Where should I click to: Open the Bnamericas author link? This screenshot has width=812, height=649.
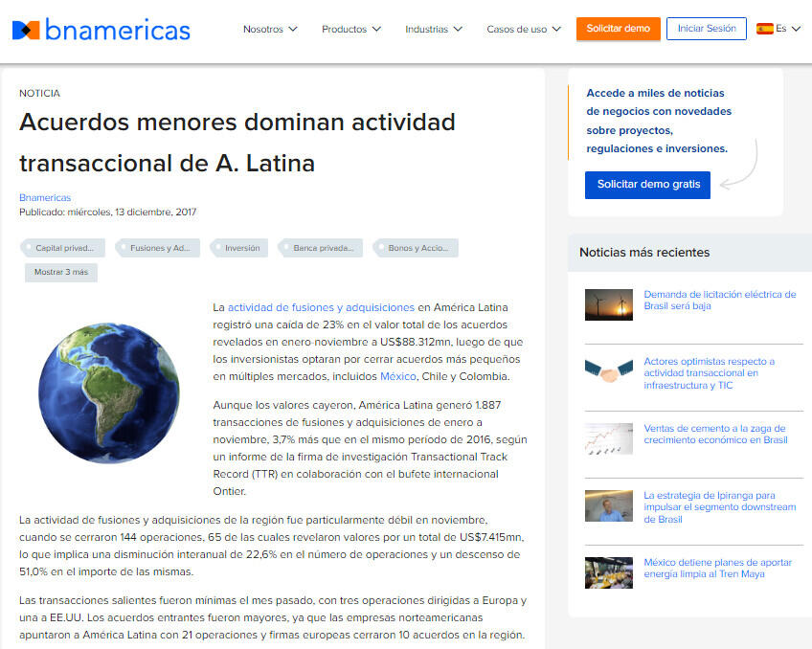45,197
